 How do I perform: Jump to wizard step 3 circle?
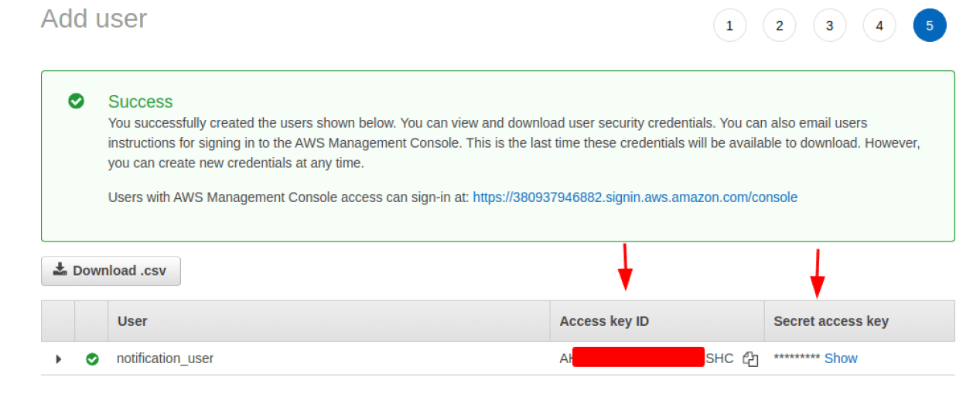(829, 26)
